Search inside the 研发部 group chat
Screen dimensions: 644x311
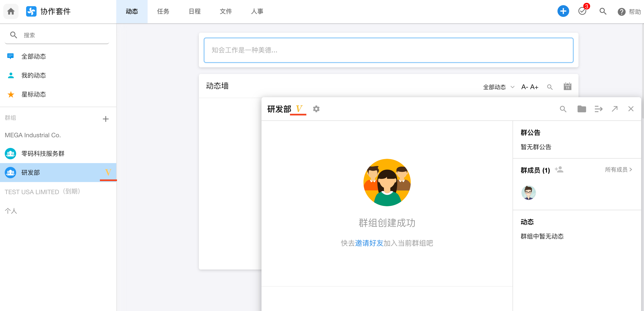(563, 109)
